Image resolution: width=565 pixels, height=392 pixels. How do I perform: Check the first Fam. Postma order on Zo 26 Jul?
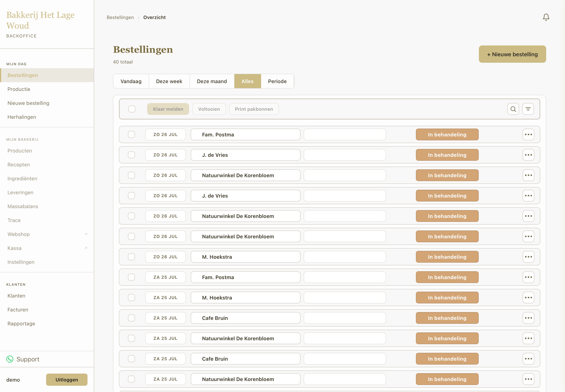tap(131, 135)
